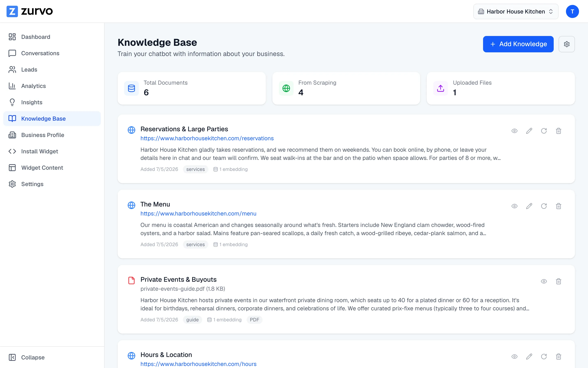Refresh the Hours & Location scrape
The height and width of the screenshot is (368, 588).
point(544,357)
